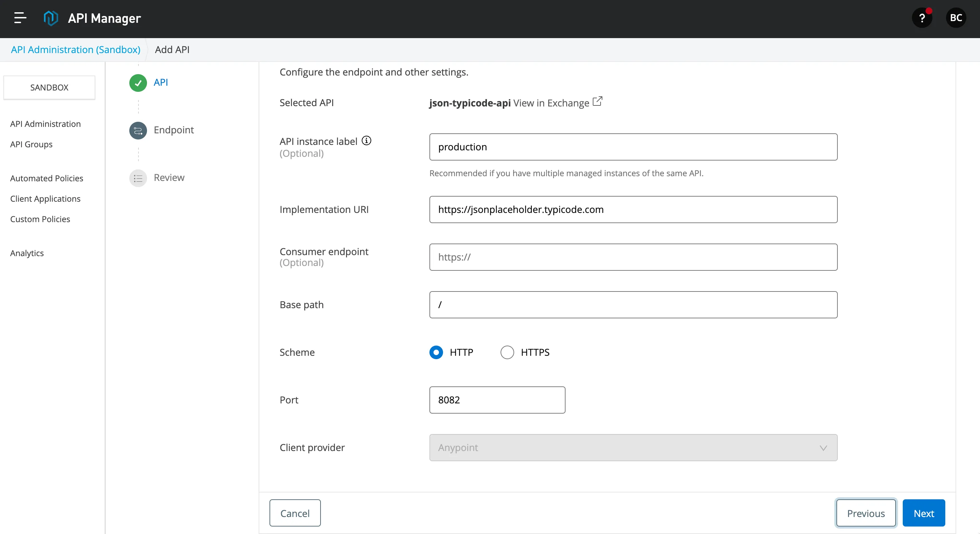Focus the Consumer endpoint field
This screenshot has width=980, height=534.
(x=633, y=257)
